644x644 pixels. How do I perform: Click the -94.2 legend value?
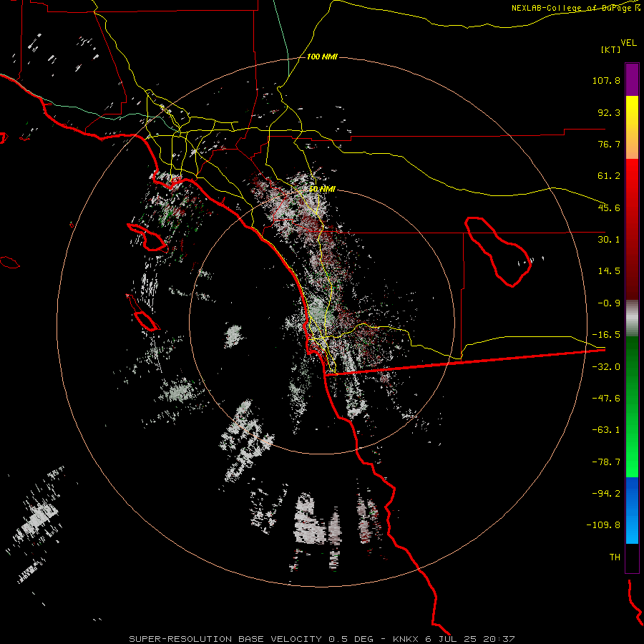[x=606, y=493]
